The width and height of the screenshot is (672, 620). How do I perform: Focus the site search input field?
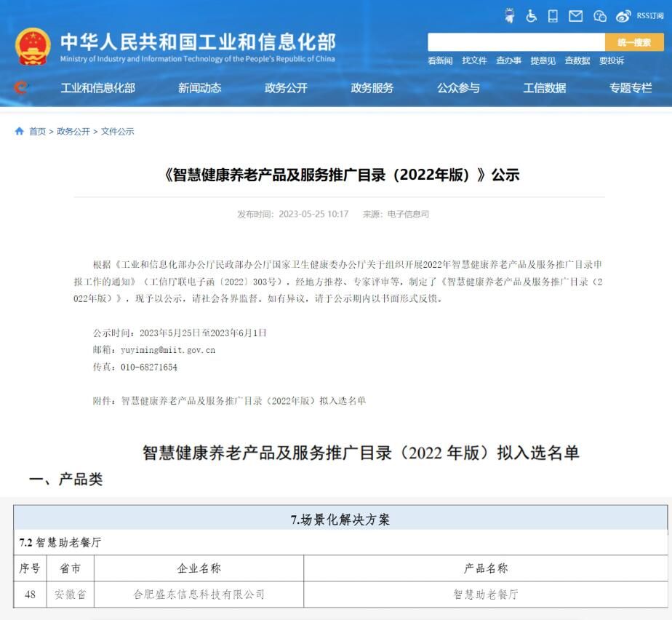[516, 42]
